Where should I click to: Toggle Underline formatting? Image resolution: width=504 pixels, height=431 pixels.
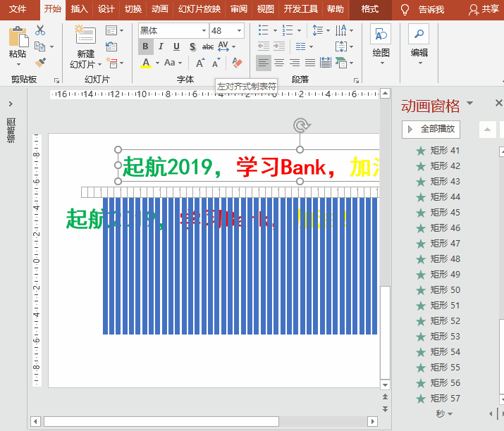[x=176, y=46]
